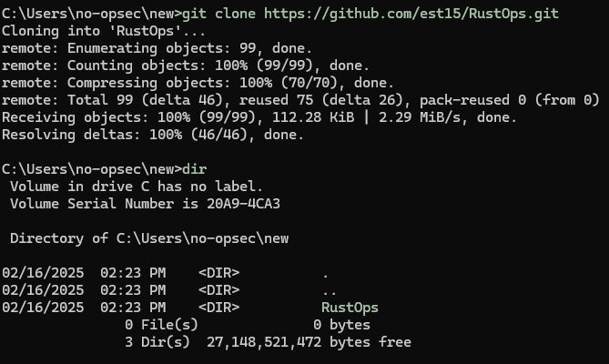This screenshot has width=609, height=364.
Task: Click the '27,148,521,472 bytes free' text
Action: [309, 342]
